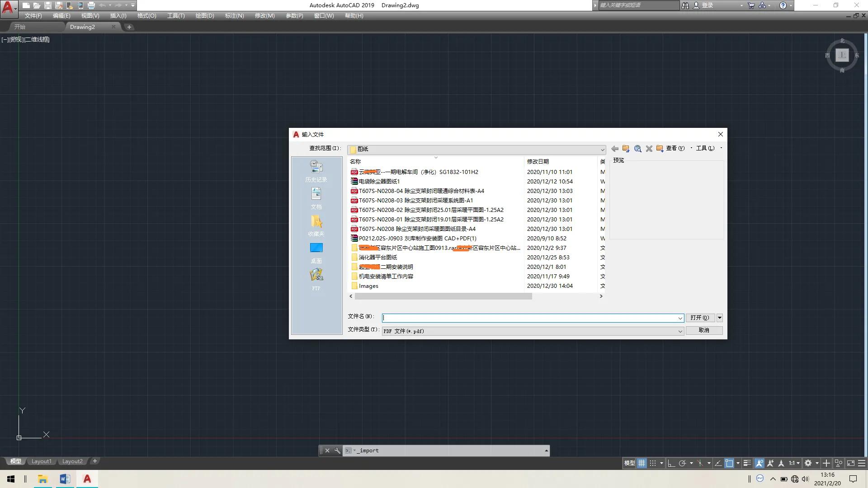Click the delete X icon in file dialog toolbar
The width and height of the screenshot is (868, 488).
coord(649,149)
